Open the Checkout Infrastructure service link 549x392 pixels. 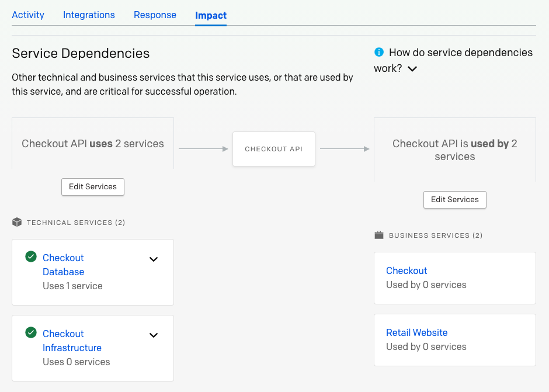(x=72, y=341)
